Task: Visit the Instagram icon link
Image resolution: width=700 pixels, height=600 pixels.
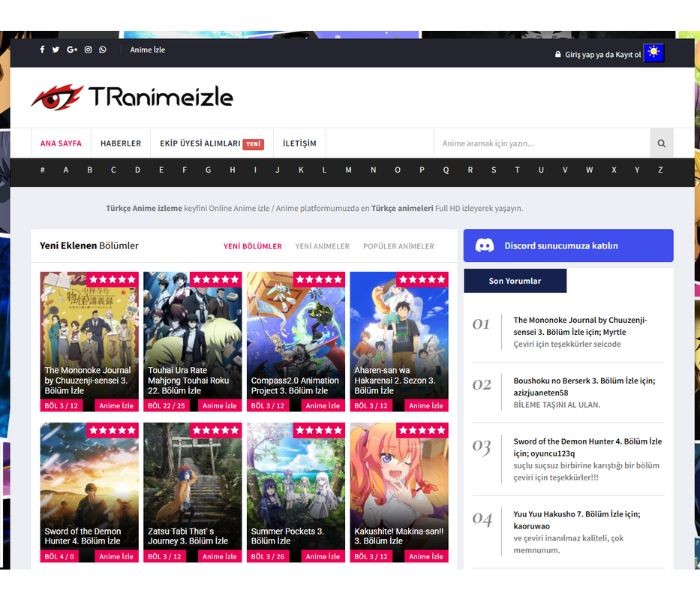Action: [88, 50]
